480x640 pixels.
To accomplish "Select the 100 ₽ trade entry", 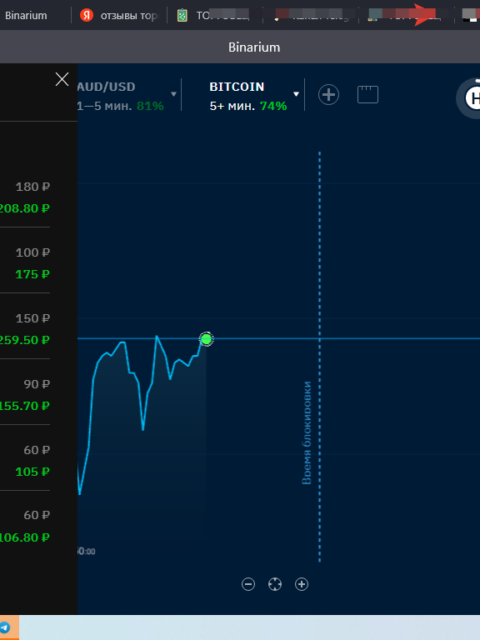I will (25, 263).
